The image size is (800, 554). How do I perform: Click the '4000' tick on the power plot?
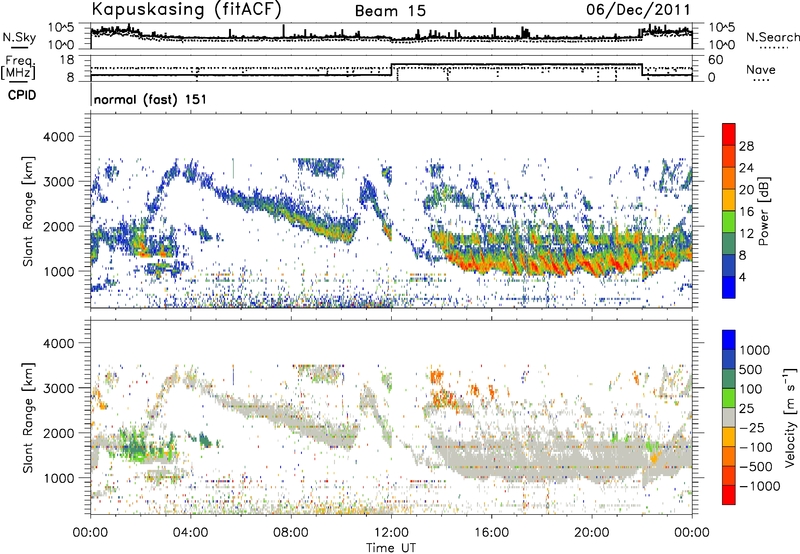coord(59,137)
